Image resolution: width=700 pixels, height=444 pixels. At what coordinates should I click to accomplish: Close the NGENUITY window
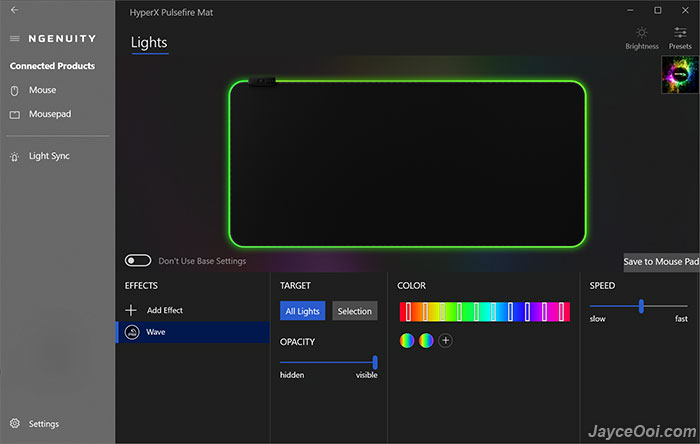coord(685,10)
